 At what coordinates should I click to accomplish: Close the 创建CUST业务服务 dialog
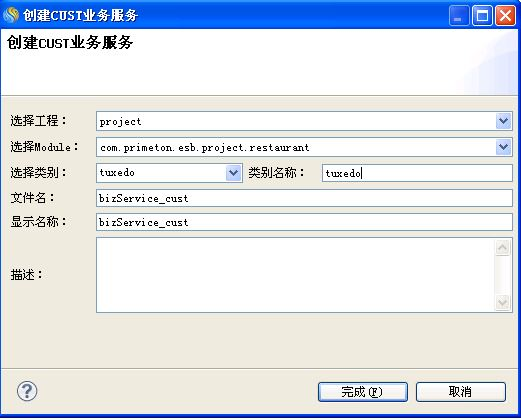point(505,15)
